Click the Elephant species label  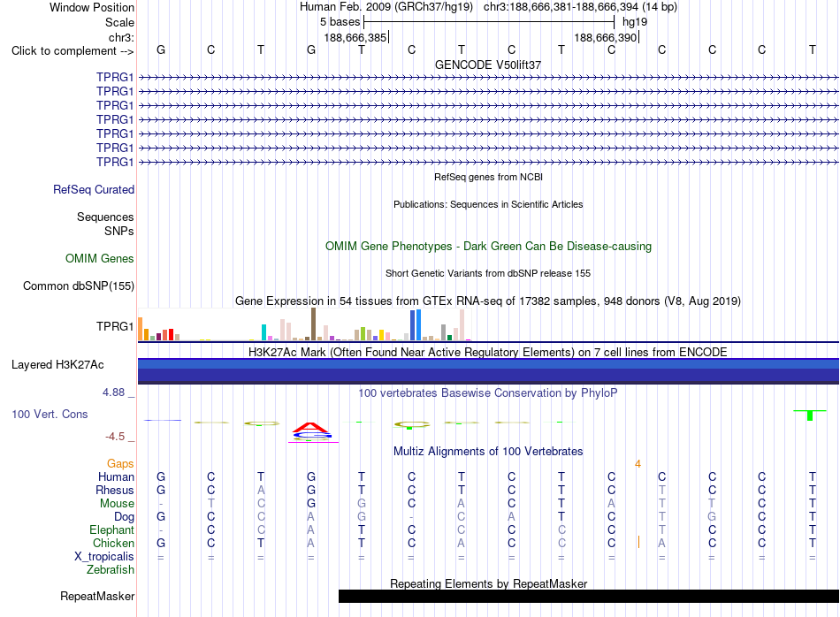[x=112, y=529]
